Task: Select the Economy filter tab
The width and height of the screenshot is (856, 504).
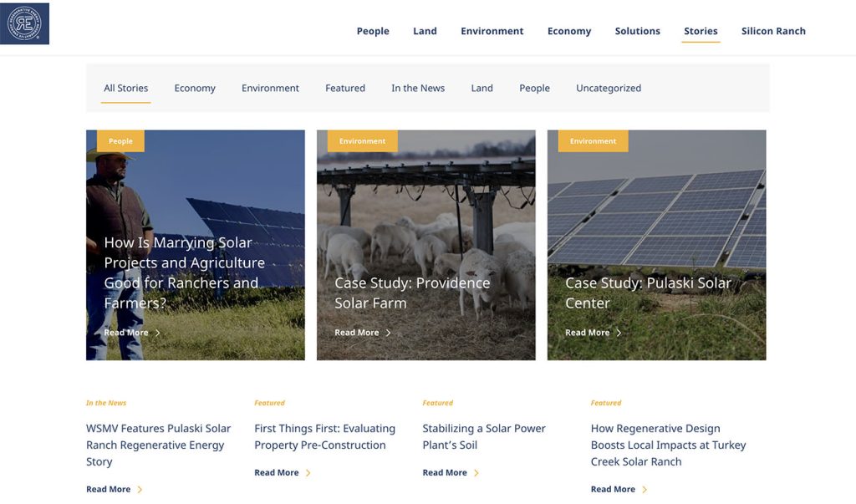Action: [195, 88]
